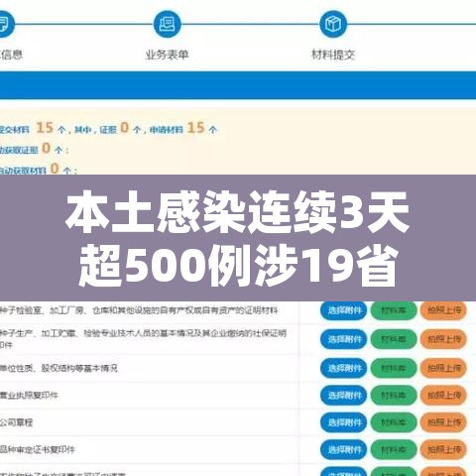Choose 选择附件 for 专业技术人员 社保证明 row
Image resolution: width=476 pixels, height=476 pixels.
coord(343,339)
